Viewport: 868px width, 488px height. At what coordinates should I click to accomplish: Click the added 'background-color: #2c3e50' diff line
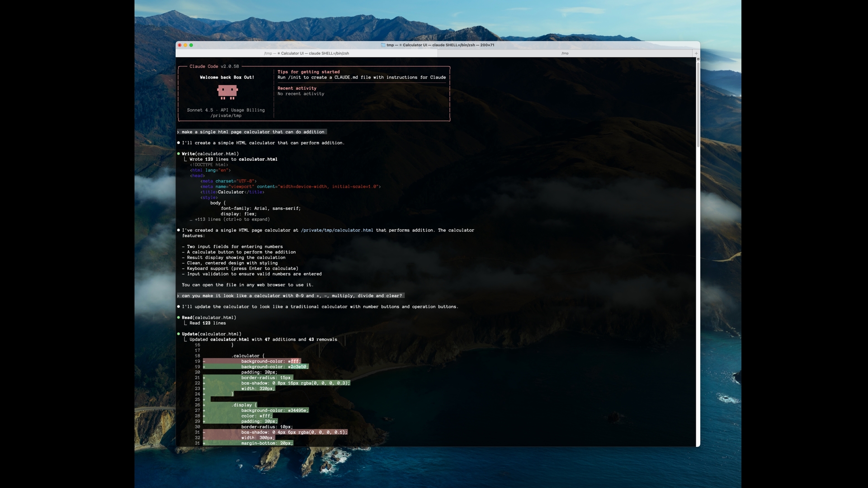274,367
